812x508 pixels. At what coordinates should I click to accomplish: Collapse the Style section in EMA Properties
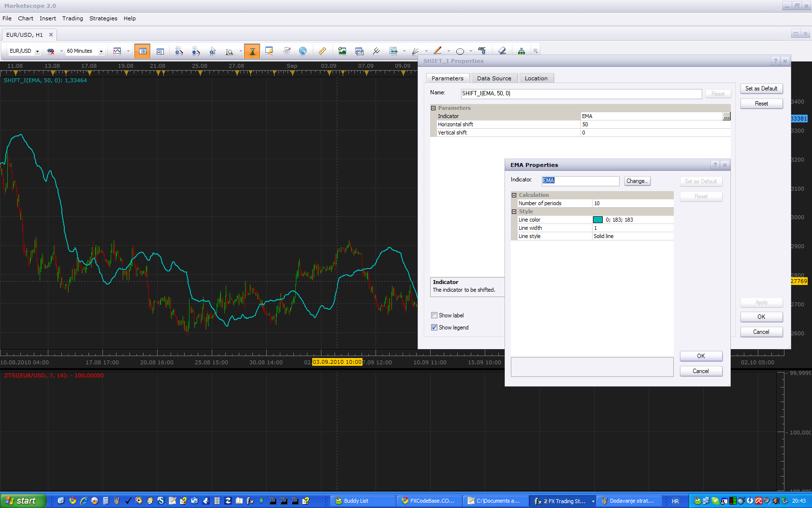click(x=514, y=211)
